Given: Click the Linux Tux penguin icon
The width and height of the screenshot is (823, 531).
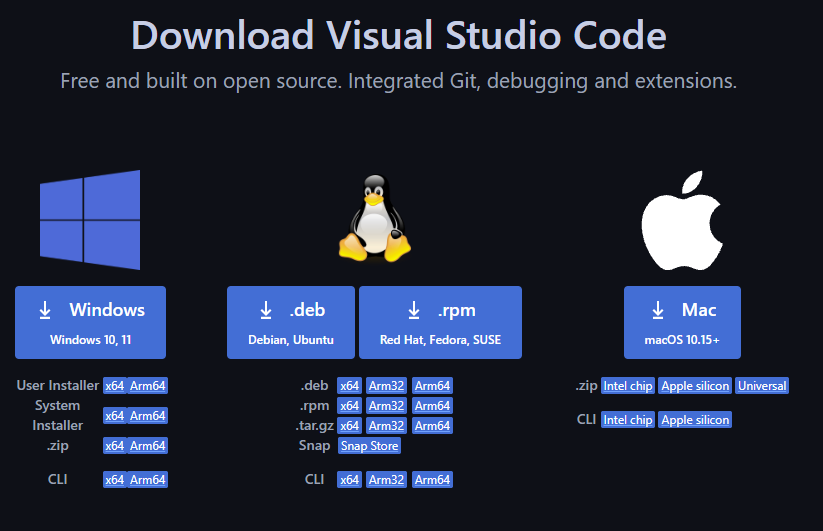Looking at the screenshot, I should (x=375, y=218).
